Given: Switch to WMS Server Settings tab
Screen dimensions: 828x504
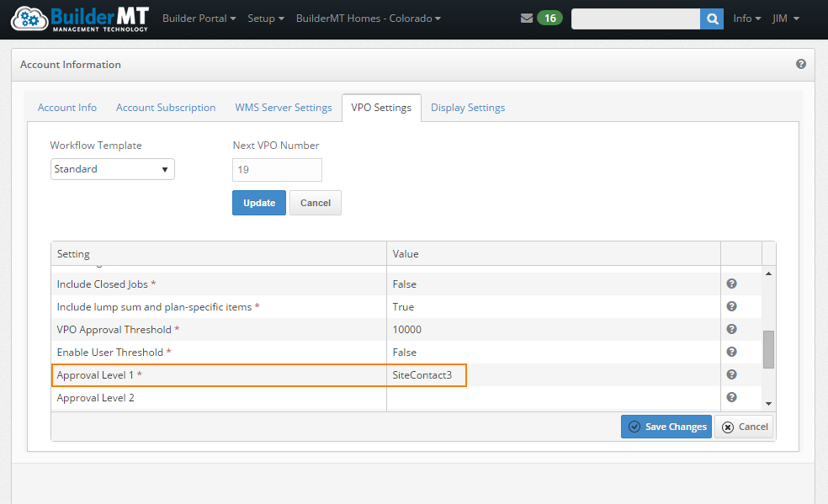Looking at the screenshot, I should [x=284, y=108].
